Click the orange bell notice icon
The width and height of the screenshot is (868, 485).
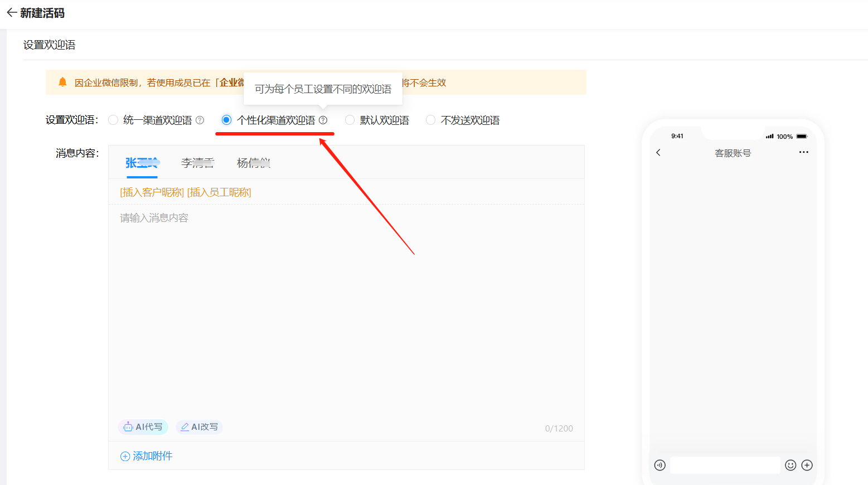click(x=62, y=83)
